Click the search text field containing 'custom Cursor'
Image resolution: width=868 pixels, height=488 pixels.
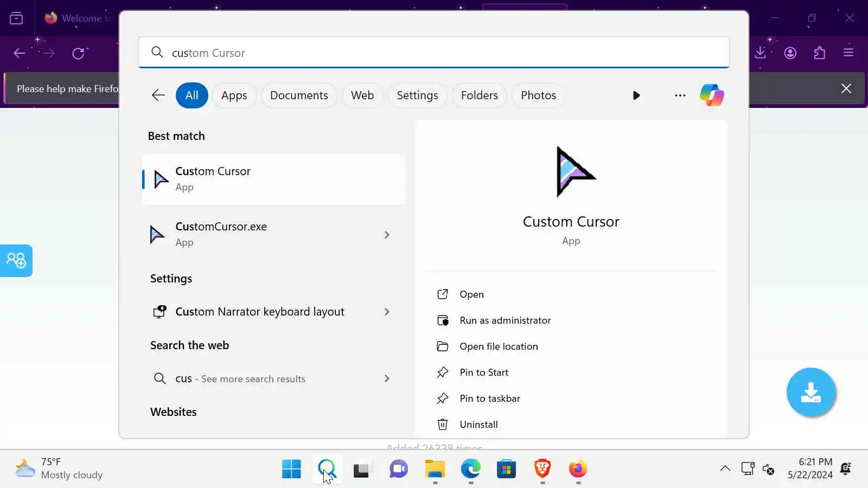tap(434, 53)
